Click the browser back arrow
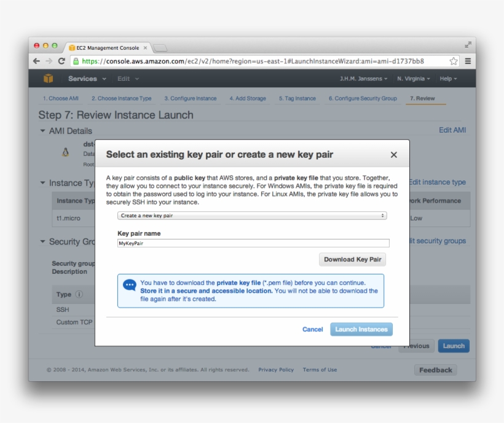504x423 pixels. [x=36, y=61]
